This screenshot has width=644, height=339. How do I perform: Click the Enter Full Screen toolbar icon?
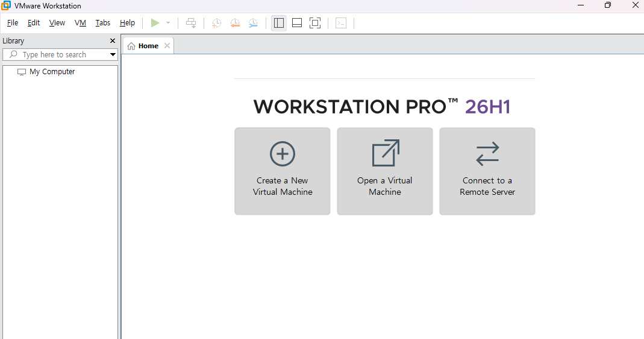(x=315, y=23)
